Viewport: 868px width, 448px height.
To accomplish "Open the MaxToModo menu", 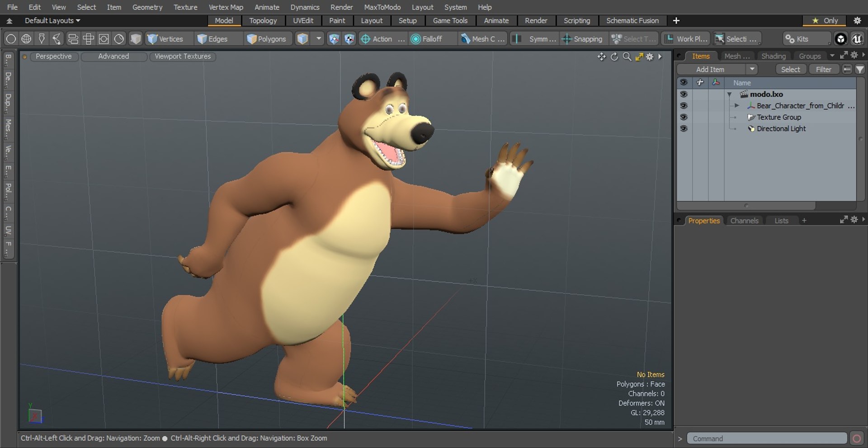I will click(x=382, y=7).
